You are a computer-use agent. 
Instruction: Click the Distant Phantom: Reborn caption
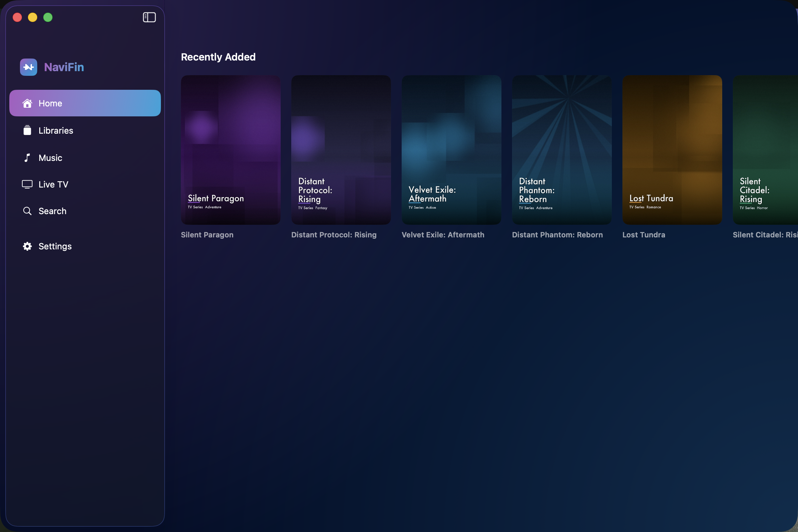tap(558, 235)
